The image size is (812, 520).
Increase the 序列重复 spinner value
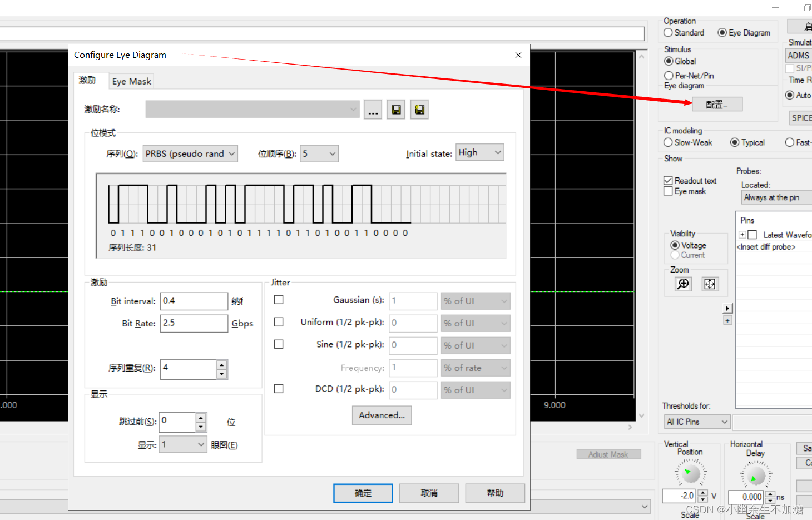point(222,365)
